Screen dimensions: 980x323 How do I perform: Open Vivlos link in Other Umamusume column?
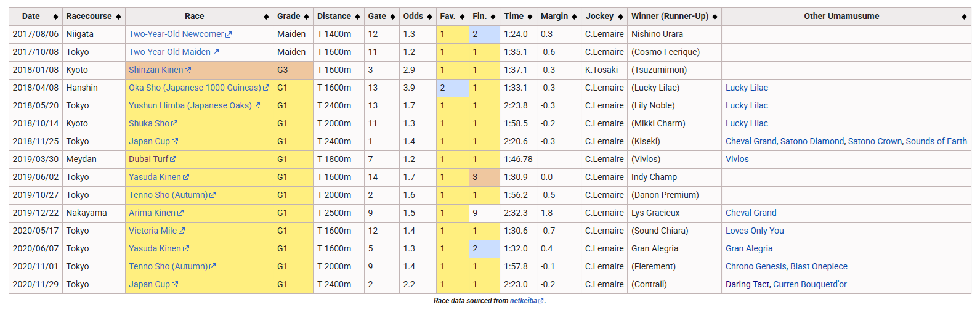pyautogui.click(x=737, y=160)
